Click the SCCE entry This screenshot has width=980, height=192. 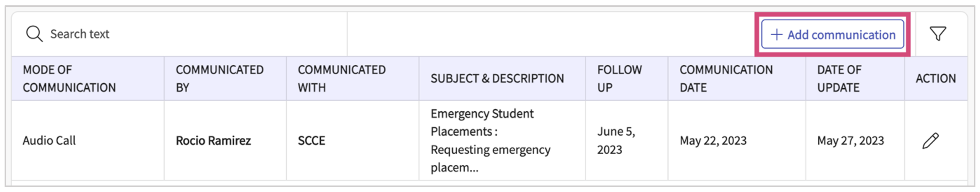[312, 141]
